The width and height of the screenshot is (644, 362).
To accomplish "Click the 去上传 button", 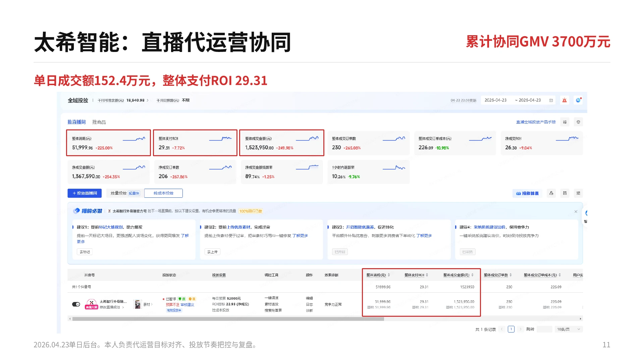I will [212, 252].
